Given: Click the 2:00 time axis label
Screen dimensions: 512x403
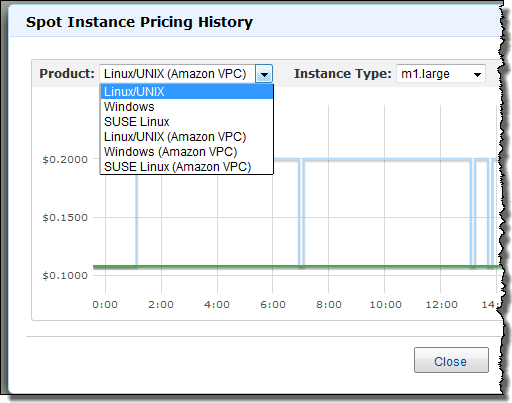Looking at the screenshot, I should [161, 304].
